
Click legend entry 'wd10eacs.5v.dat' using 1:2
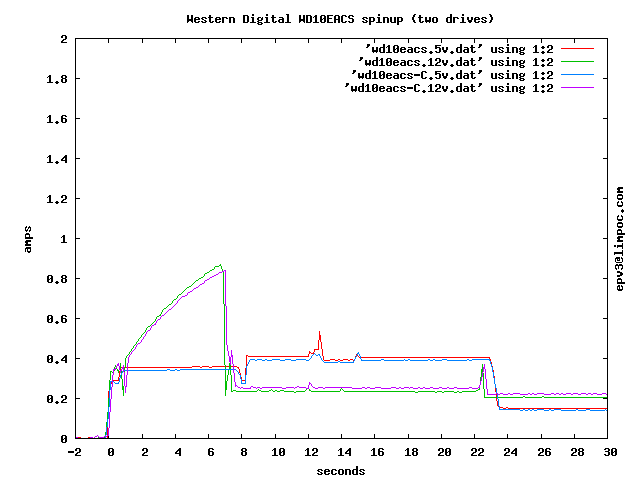(459, 49)
